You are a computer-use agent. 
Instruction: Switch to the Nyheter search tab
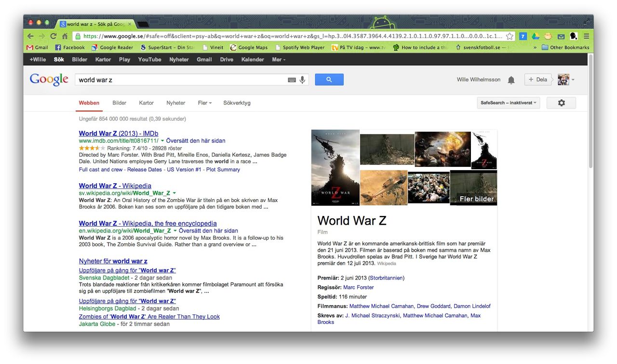(x=175, y=103)
